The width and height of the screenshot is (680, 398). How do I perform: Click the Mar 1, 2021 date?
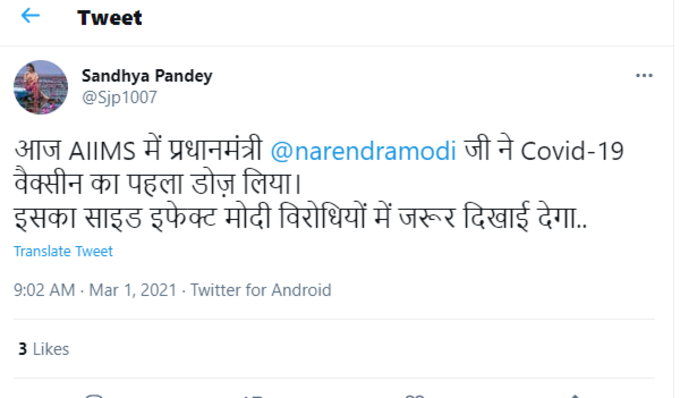click(x=133, y=290)
